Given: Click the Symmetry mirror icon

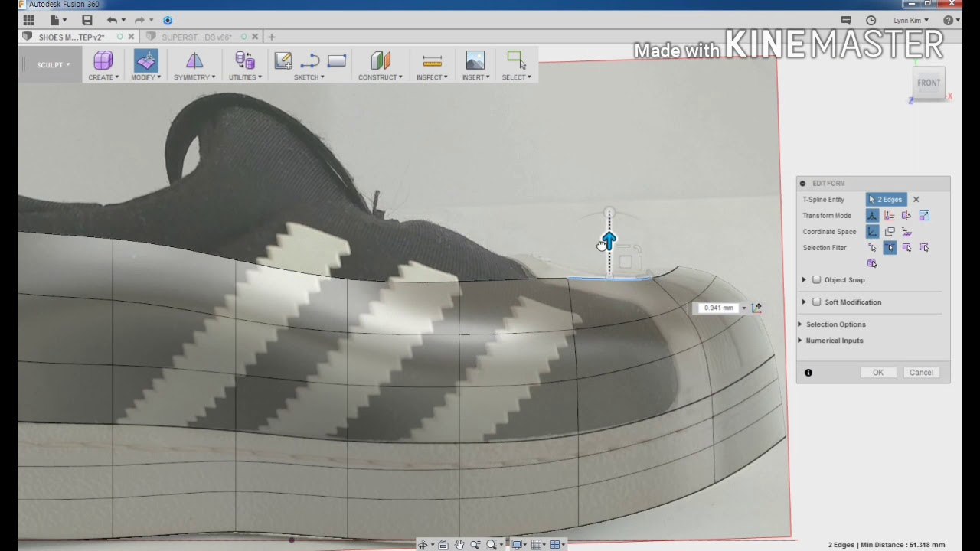Looking at the screenshot, I should [194, 60].
